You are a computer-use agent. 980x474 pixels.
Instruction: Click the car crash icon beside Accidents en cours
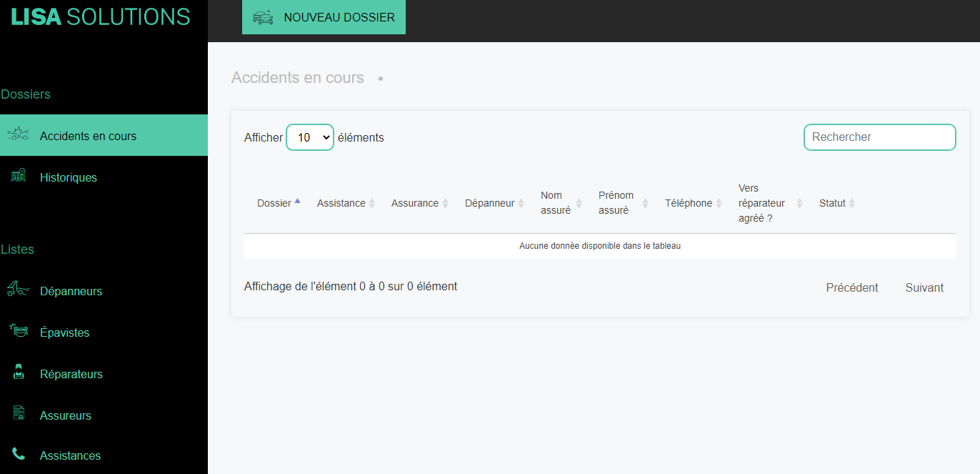pos(17,134)
